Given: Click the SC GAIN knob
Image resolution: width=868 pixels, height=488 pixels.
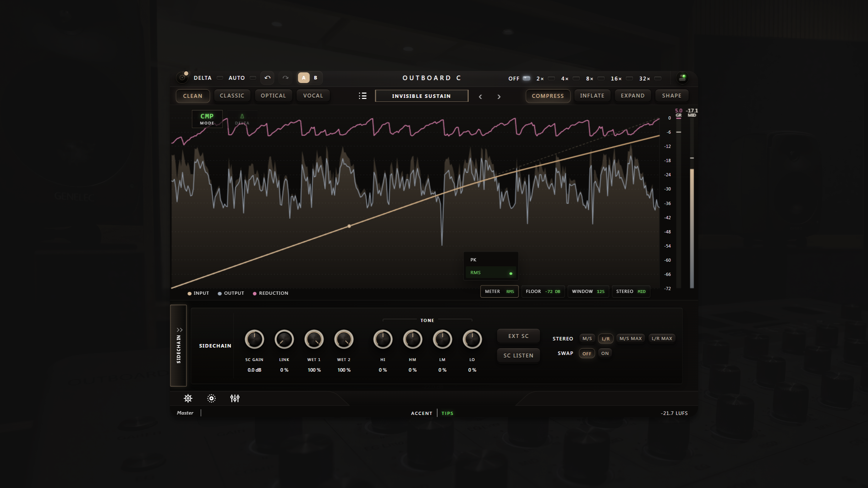Looking at the screenshot, I should (x=254, y=339).
